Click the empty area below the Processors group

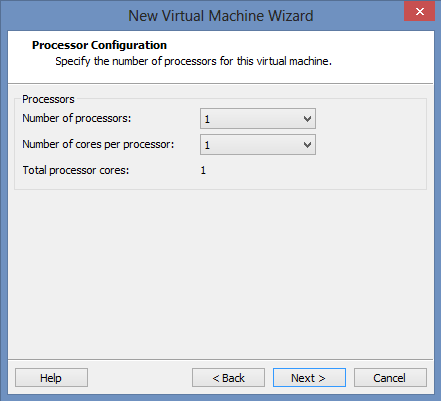coord(221,273)
